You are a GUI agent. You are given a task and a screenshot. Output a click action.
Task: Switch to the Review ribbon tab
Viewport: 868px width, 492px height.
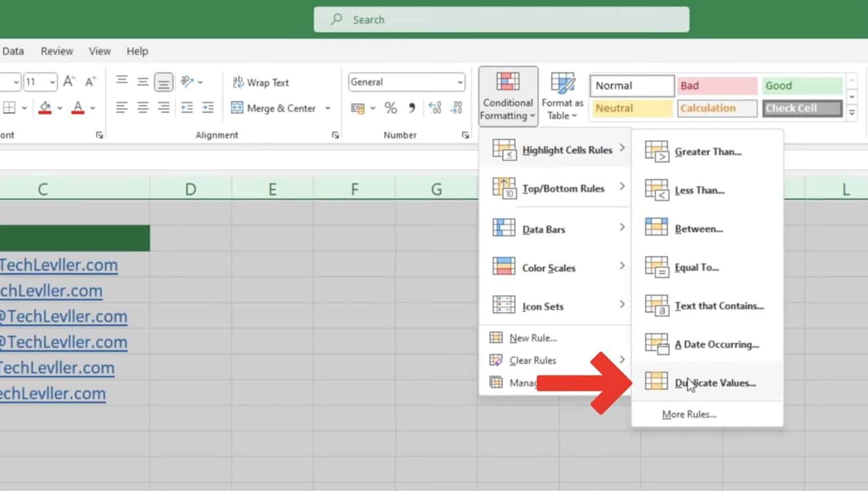(x=56, y=51)
